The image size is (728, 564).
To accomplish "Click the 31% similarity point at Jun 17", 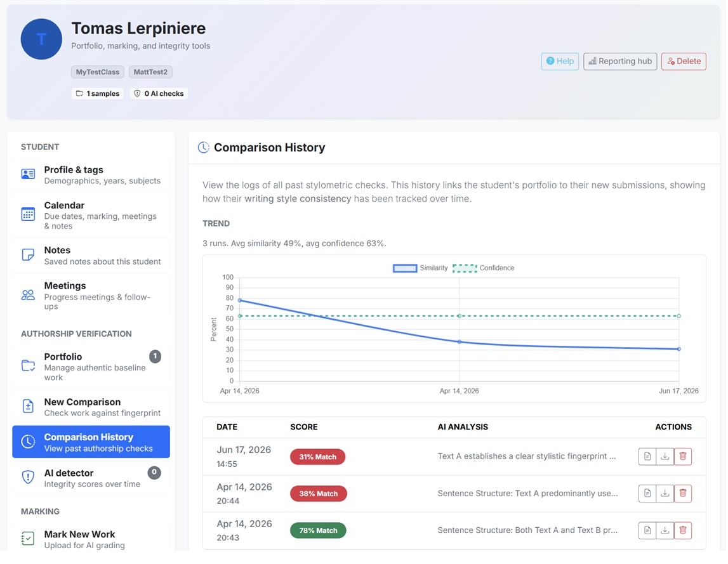I will [678, 349].
